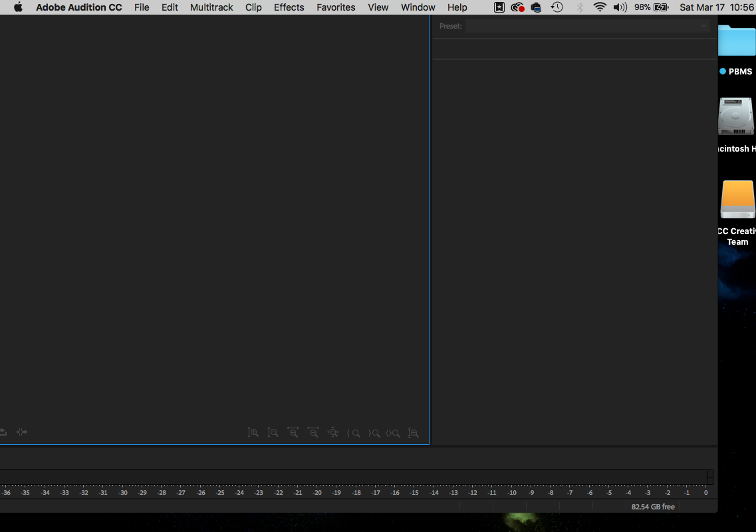
Task: Click the Zoom to selected track icon
Action: [x=413, y=433]
